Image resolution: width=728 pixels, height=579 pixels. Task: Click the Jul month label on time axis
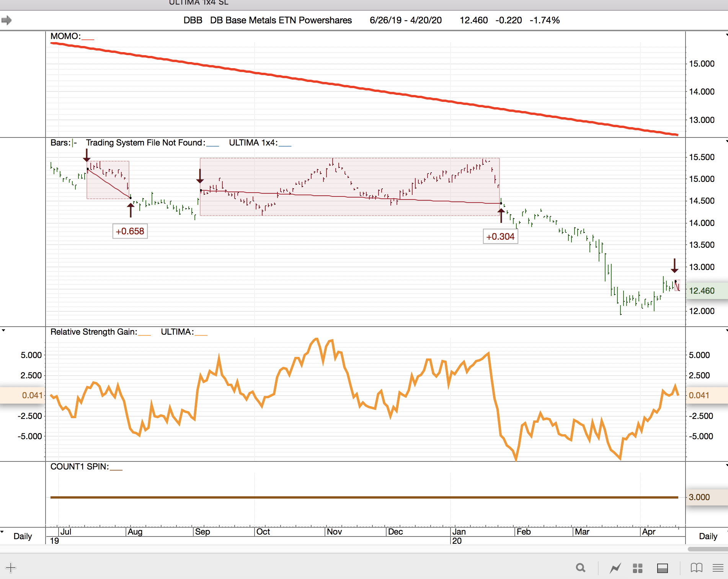point(66,532)
